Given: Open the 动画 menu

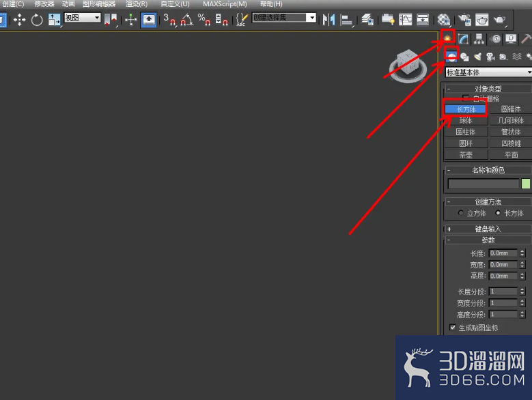Looking at the screenshot, I should point(68,4).
